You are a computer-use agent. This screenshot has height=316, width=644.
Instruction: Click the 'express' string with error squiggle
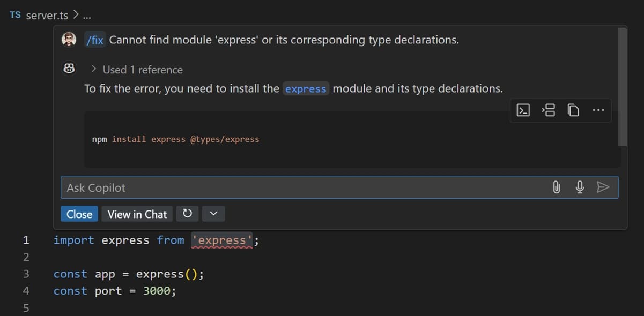point(221,240)
